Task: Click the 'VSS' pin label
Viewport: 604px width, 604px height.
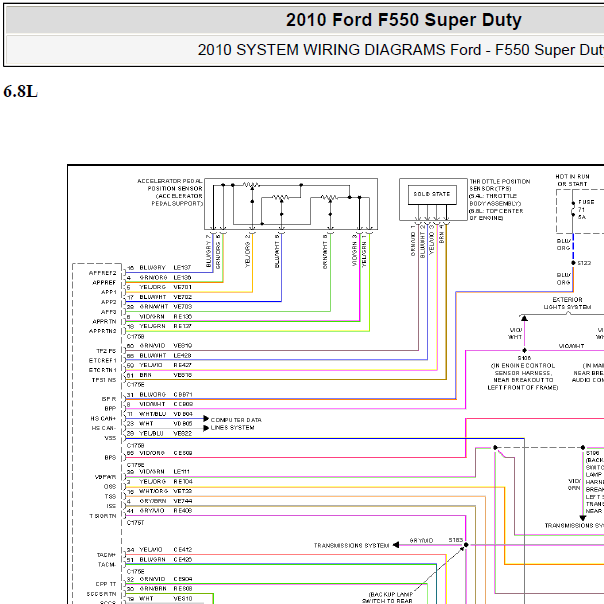Action: click(110, 438)
